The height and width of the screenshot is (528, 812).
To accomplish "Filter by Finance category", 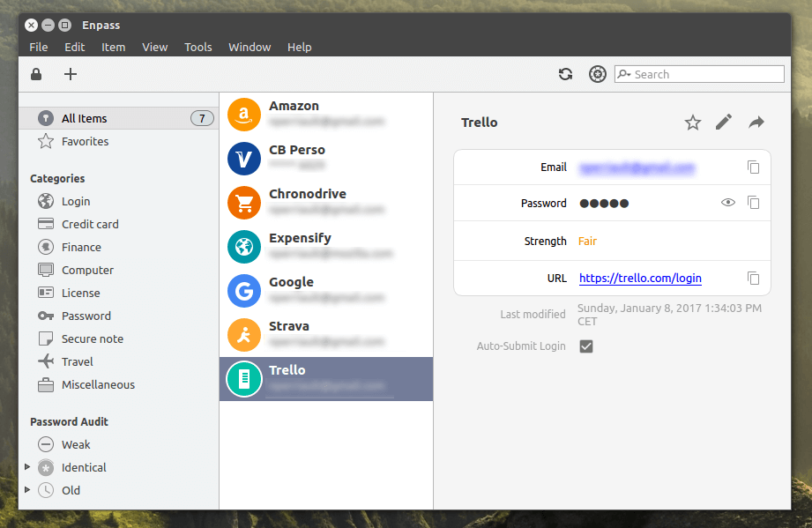I will 119,247.
